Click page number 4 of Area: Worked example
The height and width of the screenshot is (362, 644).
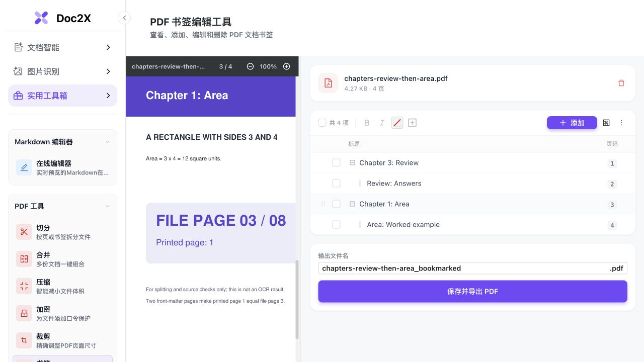click(x=612, y=225)
